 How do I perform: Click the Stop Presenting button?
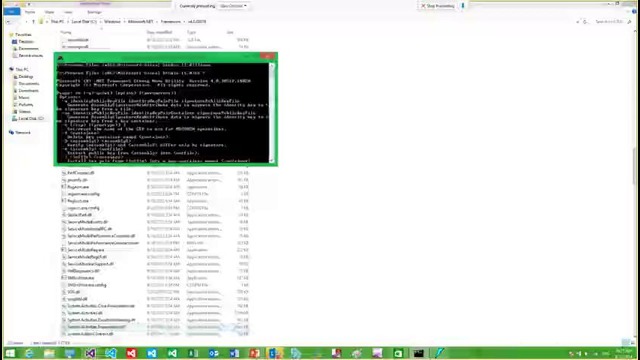tap(437, 6)
